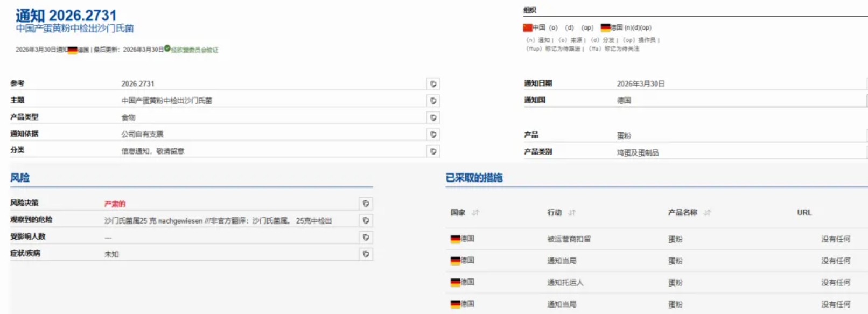Screen dimensions: 868x314
Task: Click the 产品 value 蛋粉 in details
Action: [x=624, y=136]
